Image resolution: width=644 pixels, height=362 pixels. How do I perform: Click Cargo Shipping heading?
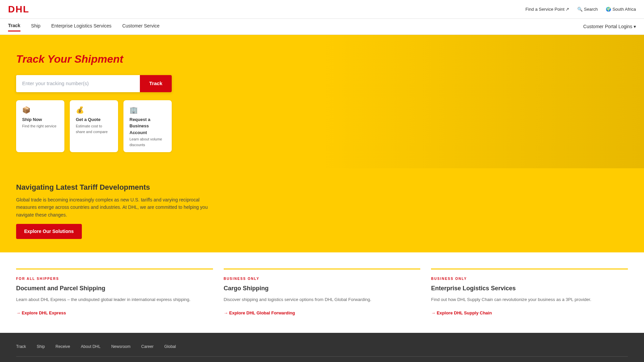pyautogui.click(x=246, y=288)
